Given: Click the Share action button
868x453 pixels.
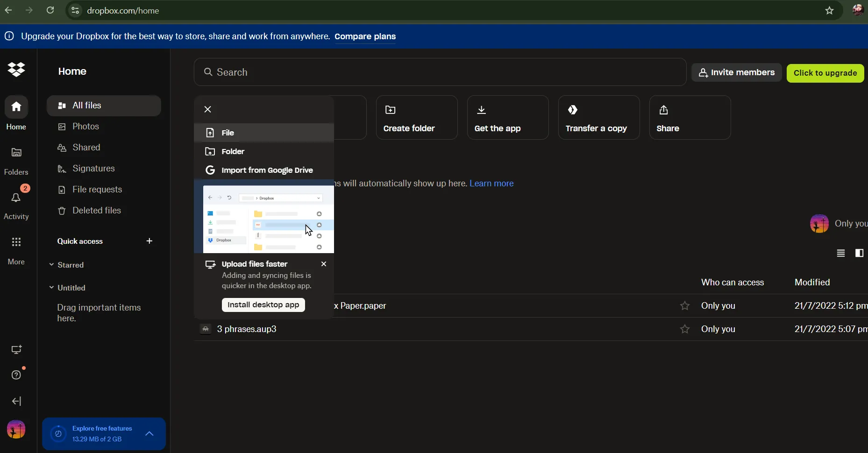Looking at the screenshot, I should click(690, 118).
